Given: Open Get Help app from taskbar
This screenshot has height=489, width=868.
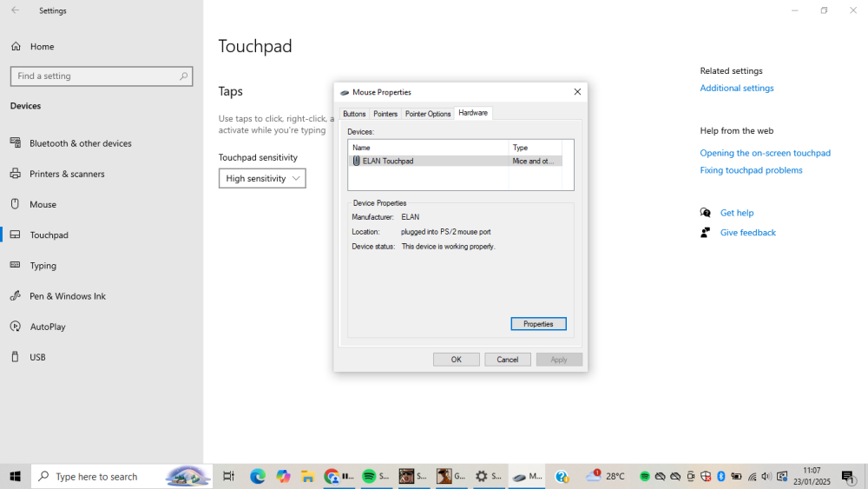Looking at the screenshot, I should point(562,476).
